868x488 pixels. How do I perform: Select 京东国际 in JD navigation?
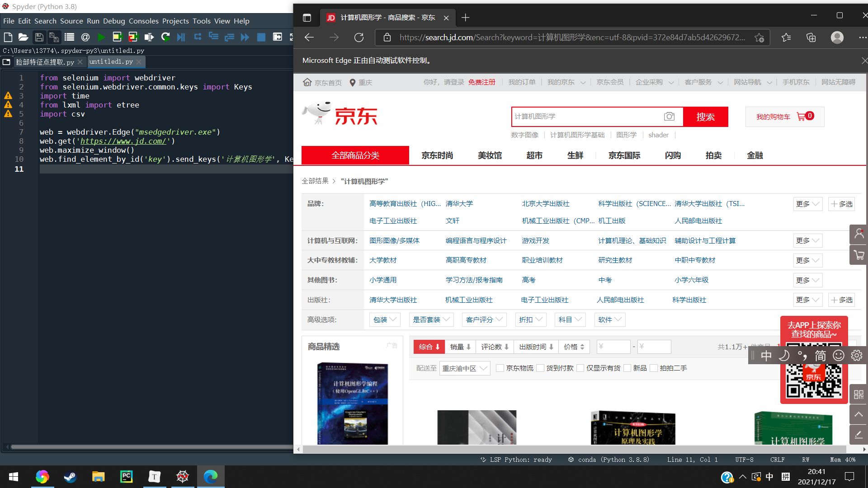coord(624,155)
